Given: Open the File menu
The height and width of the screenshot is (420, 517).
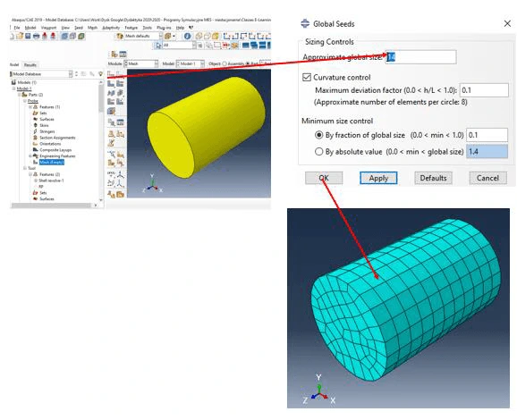Looking at the screenshot, I should 17,28.
